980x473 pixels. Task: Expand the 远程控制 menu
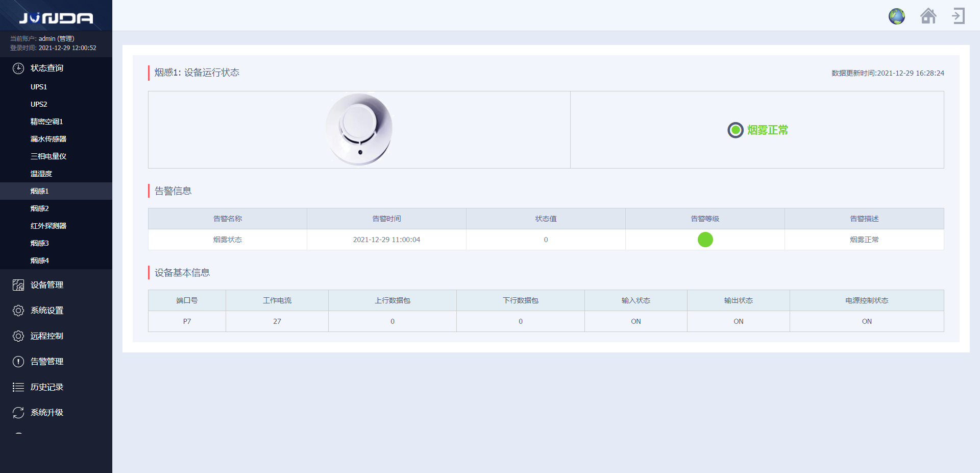(47, 336)
